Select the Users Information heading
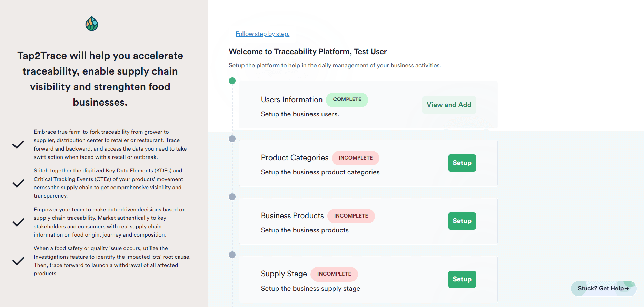 pos(291,100)
